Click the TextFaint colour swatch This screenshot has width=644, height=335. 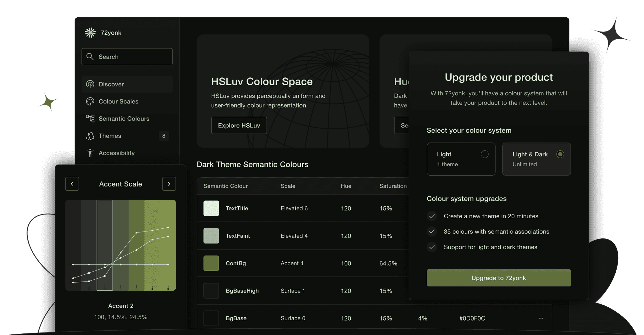pyautogui.click(x=211, y=236)
